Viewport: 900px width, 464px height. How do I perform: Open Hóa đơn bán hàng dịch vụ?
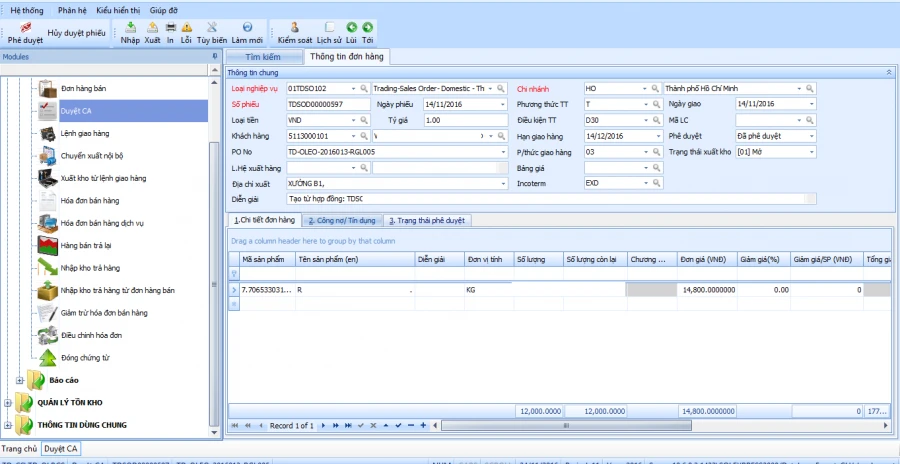pos(102,223)
